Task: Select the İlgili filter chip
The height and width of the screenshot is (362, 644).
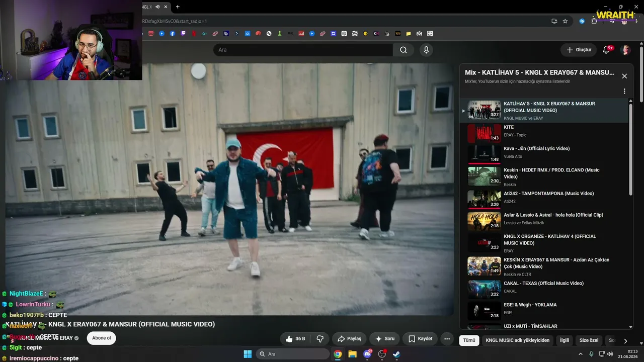Action: coord(565,340)
